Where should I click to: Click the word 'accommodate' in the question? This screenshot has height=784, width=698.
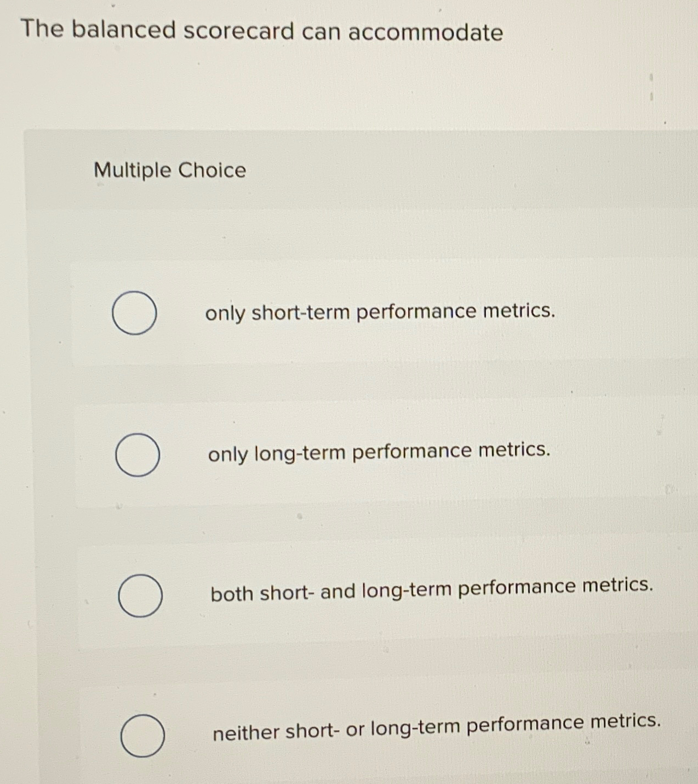tap(428, 32)
